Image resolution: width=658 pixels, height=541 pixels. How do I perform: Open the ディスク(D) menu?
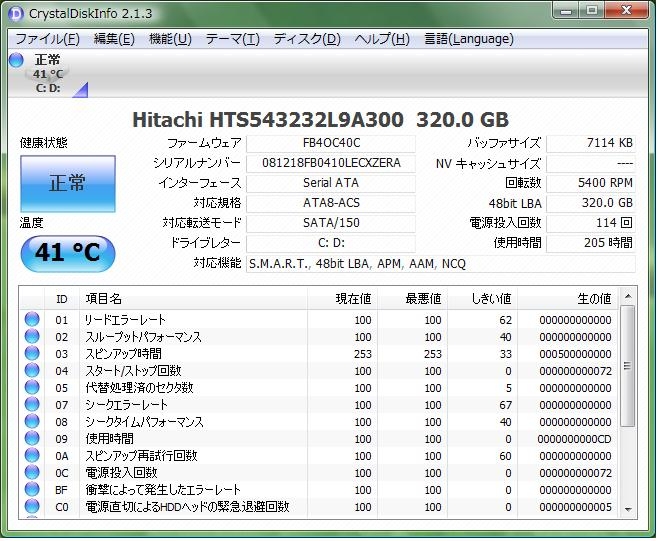[306, 39]
